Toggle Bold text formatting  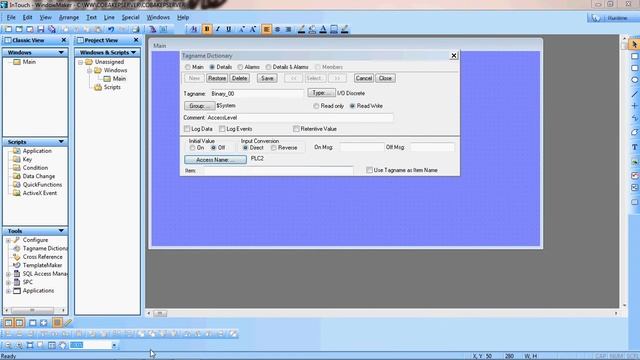tap(207, 29)
